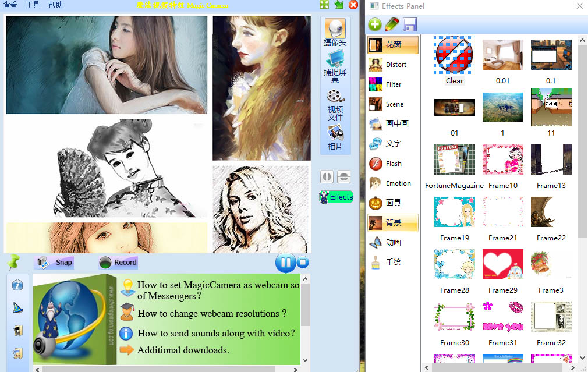
Task: Apply the Frame32 thumbnail
Action: (x=551, y=317)
